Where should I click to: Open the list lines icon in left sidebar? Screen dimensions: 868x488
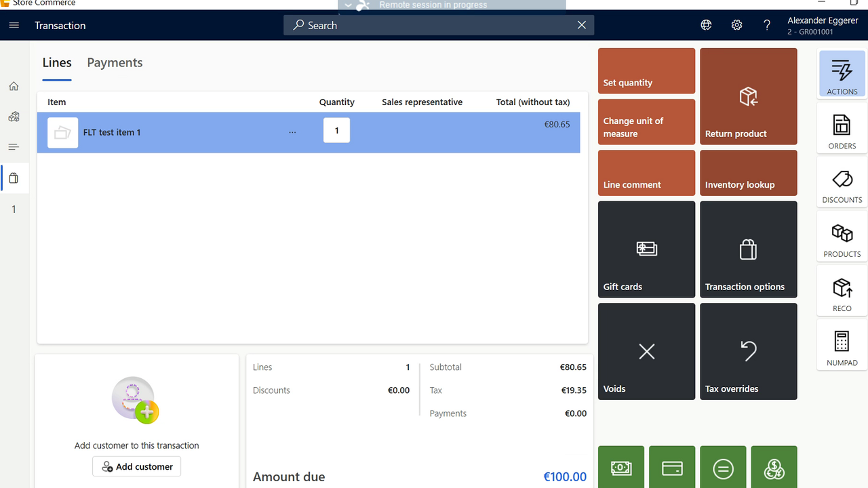coord(14,147)
